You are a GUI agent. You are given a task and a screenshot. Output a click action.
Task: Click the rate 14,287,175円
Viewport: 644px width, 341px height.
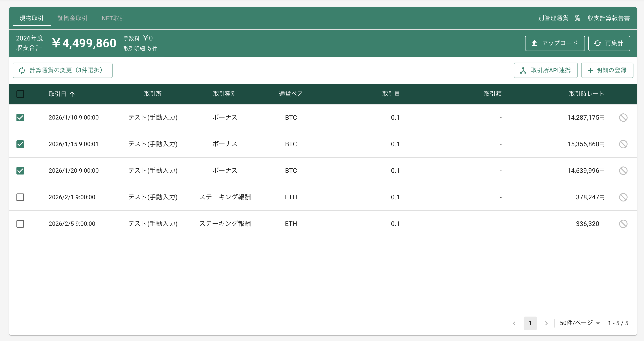(x=586, y=117)
